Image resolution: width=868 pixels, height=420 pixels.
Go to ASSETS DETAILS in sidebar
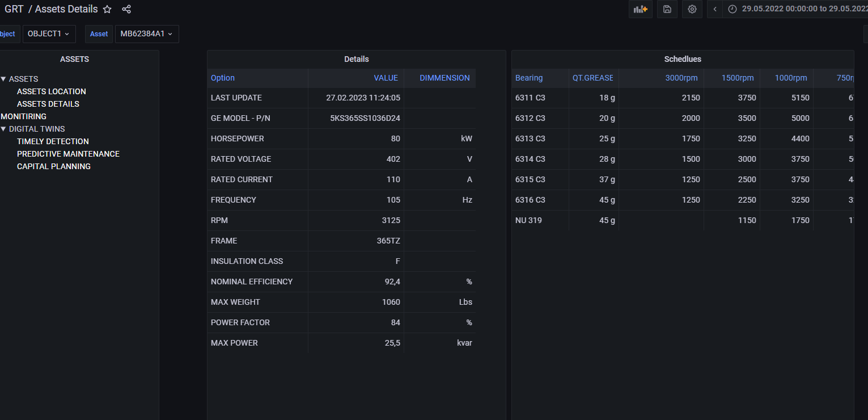click(48, 104)
